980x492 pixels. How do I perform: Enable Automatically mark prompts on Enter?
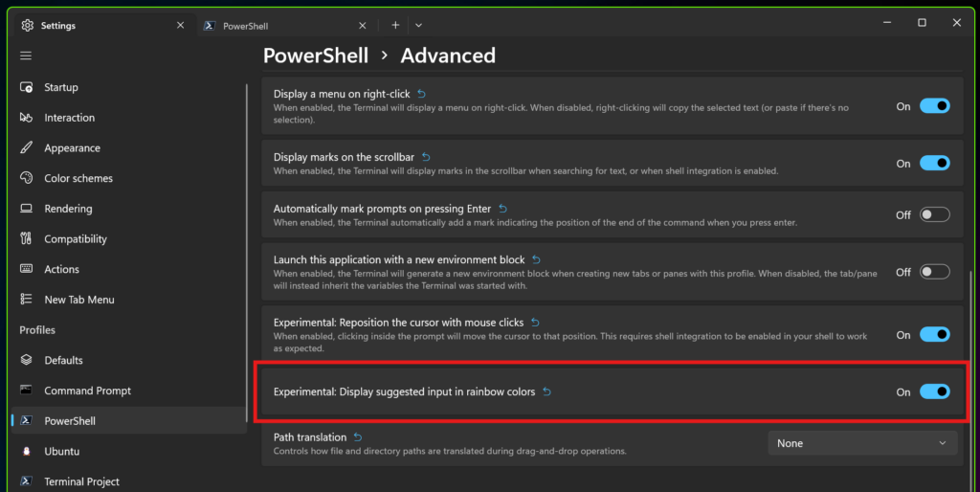pyautogui.click(x=934, y=215)
